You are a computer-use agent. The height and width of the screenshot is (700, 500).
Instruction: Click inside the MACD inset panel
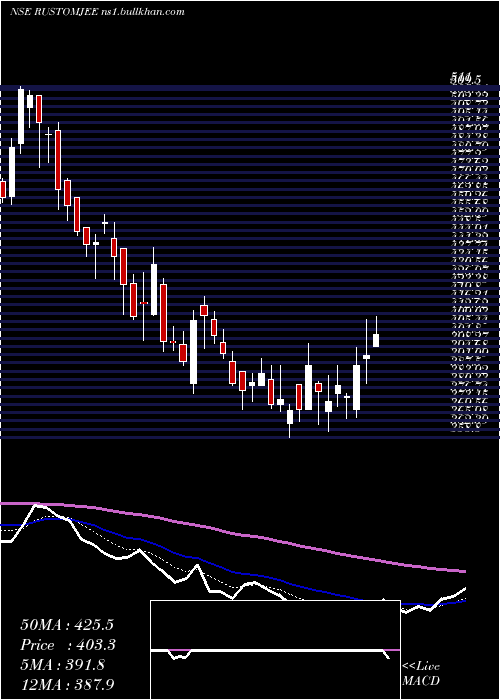[275, 650]
